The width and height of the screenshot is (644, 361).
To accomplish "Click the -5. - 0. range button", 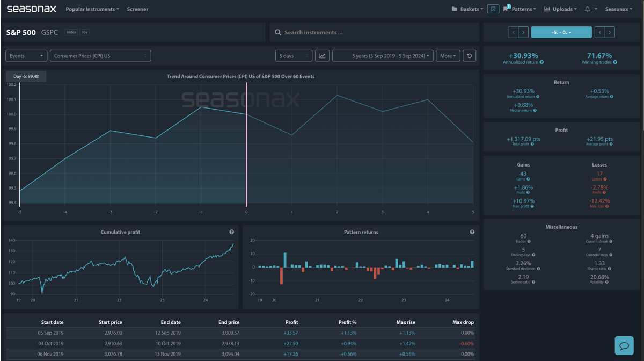I will (561, 33).
